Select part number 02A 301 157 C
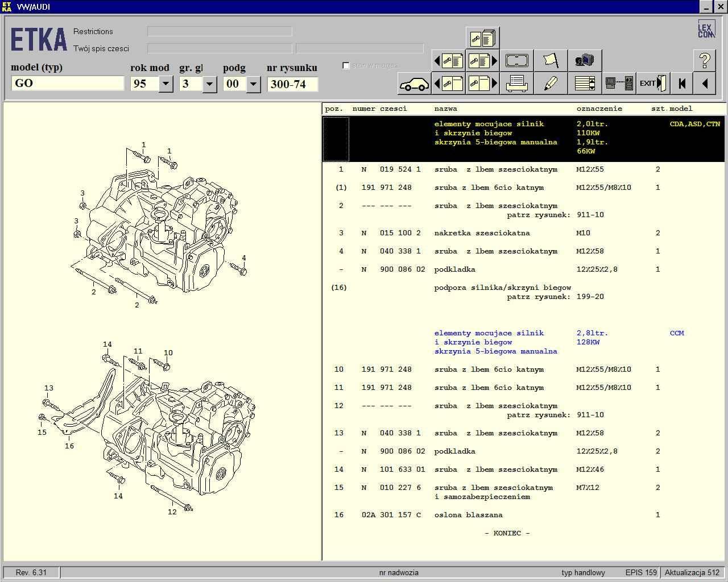Screen dimensions: 728x582 tap(391, 515)
